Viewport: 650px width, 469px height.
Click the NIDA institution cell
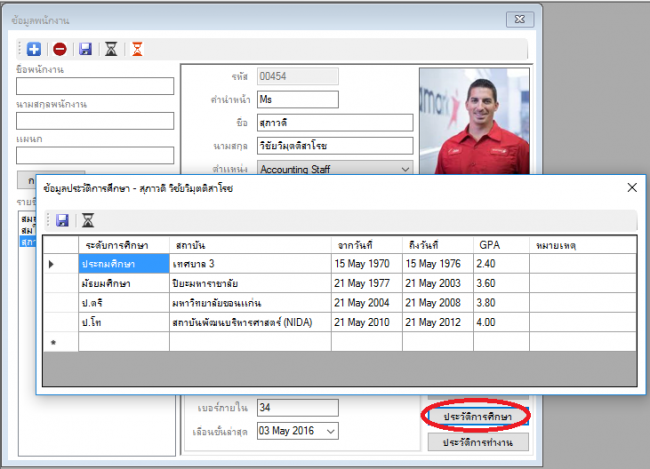250,322
